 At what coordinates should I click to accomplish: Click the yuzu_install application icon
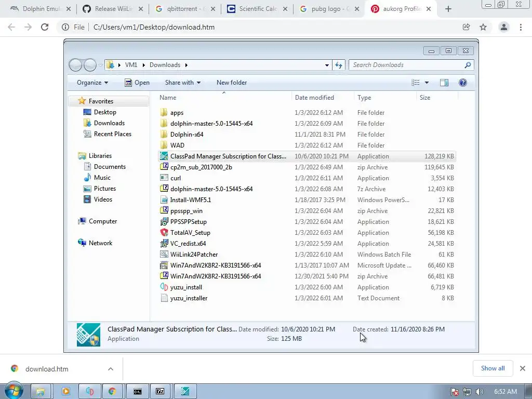pyautogui.click(x=164, y=287)
